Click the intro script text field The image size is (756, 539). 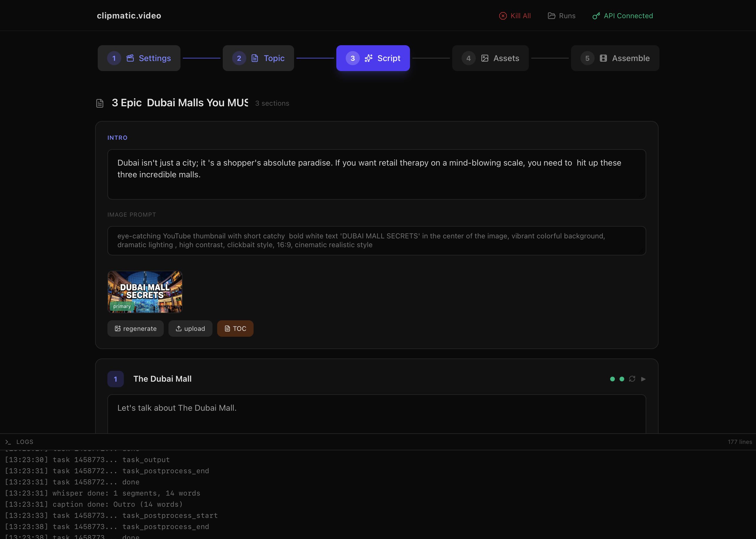coord(376,174)
